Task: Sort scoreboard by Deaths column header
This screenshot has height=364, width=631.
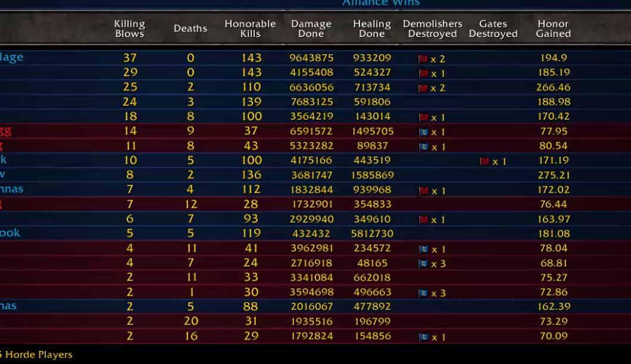Action: tap(190, 29)
